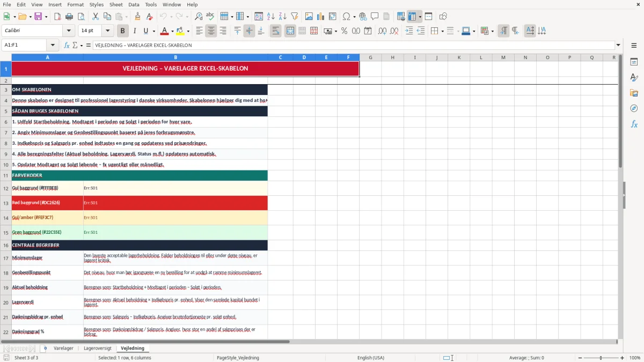Image resolution: width=644 pixels, height=362 pixels.
Task: Expand the Font Size dropdown
Action: point(108,31)
